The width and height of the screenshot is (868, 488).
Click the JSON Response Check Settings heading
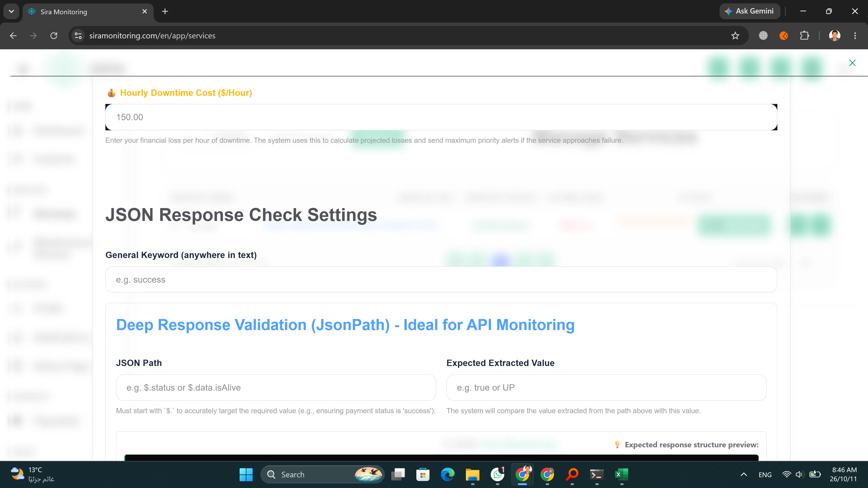pos(241,215)
